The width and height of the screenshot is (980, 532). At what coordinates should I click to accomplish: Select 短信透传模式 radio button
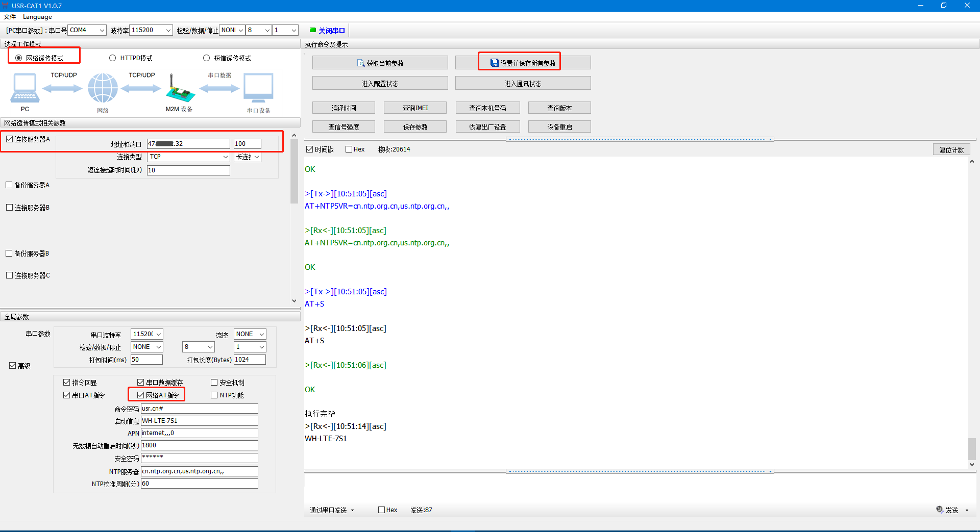click(x=207, y=58)
